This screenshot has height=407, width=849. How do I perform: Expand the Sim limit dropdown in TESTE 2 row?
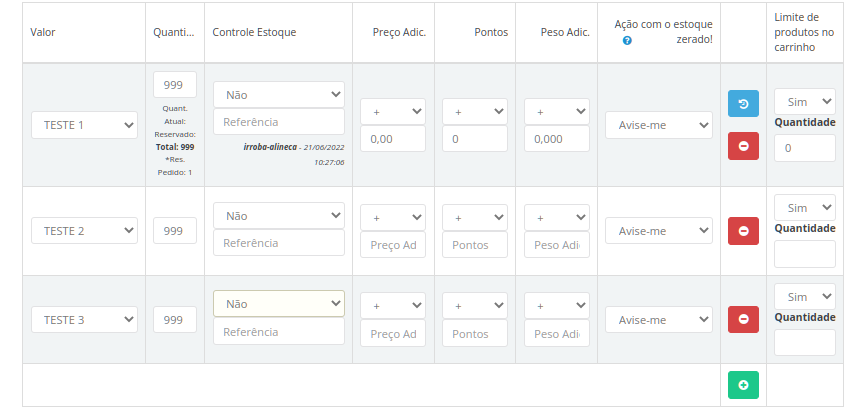click(x=804, y=208)
